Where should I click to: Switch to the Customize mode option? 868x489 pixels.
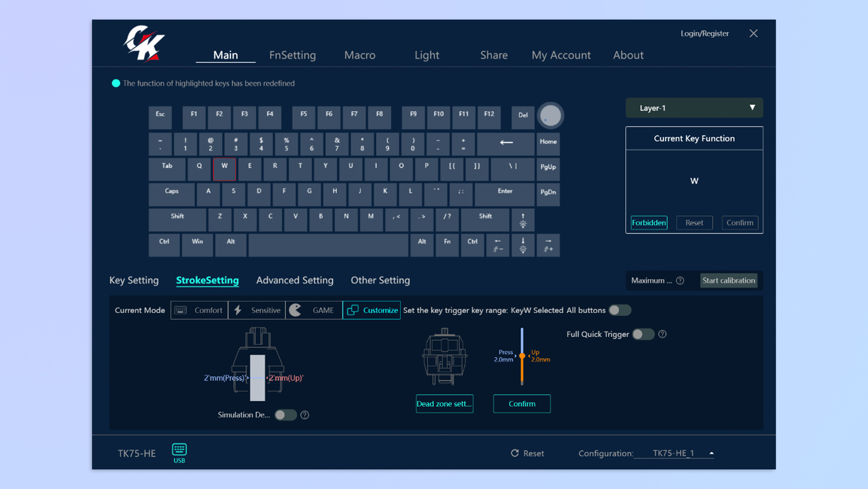(x=372, y=310)
